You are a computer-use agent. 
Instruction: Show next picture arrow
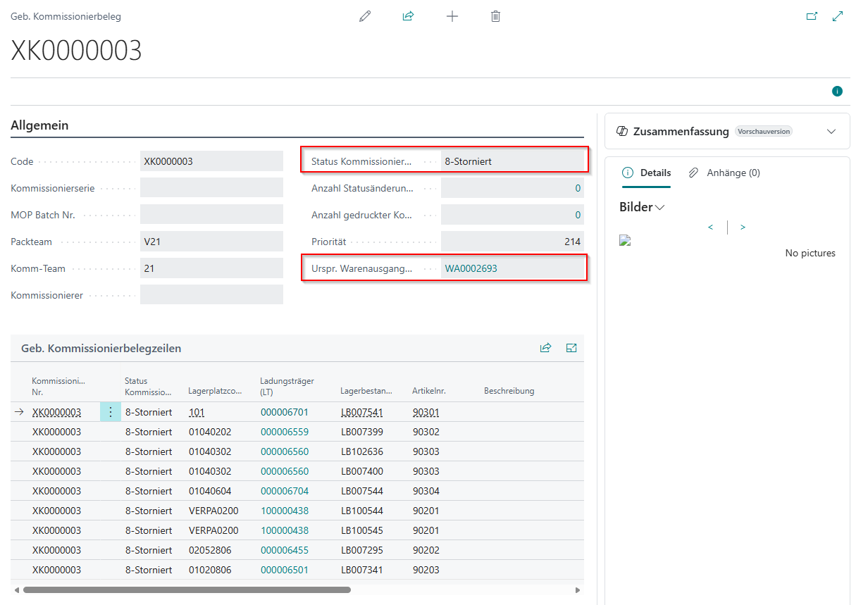pos(743,227)
